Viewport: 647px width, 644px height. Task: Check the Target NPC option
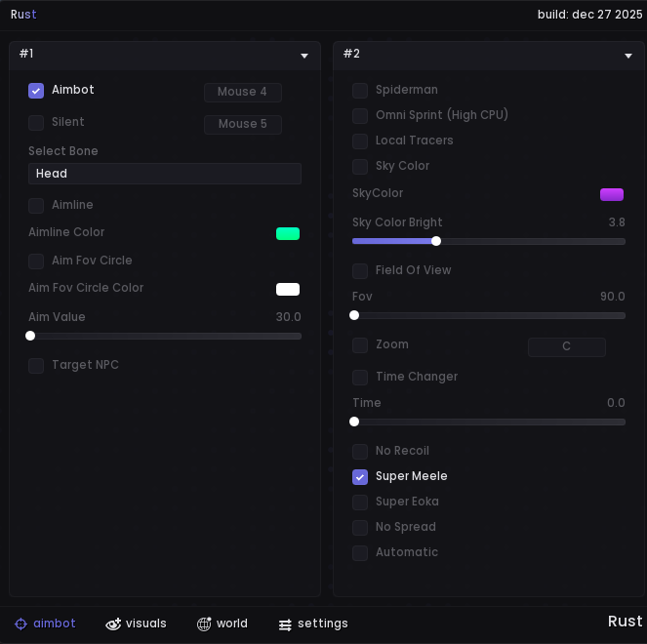[x=36, y=366]
